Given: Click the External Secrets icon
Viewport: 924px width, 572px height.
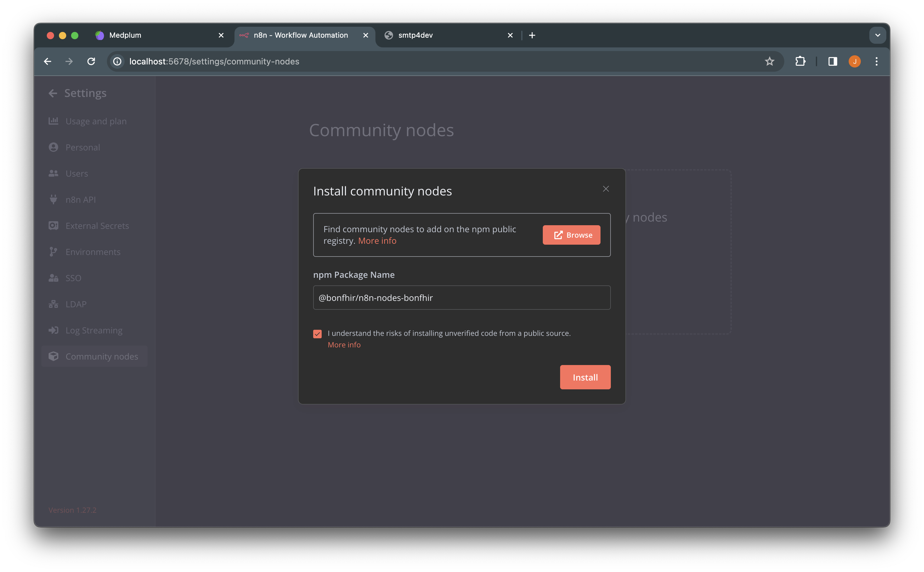Looking at the screenshot, I should tap(53, 225).
